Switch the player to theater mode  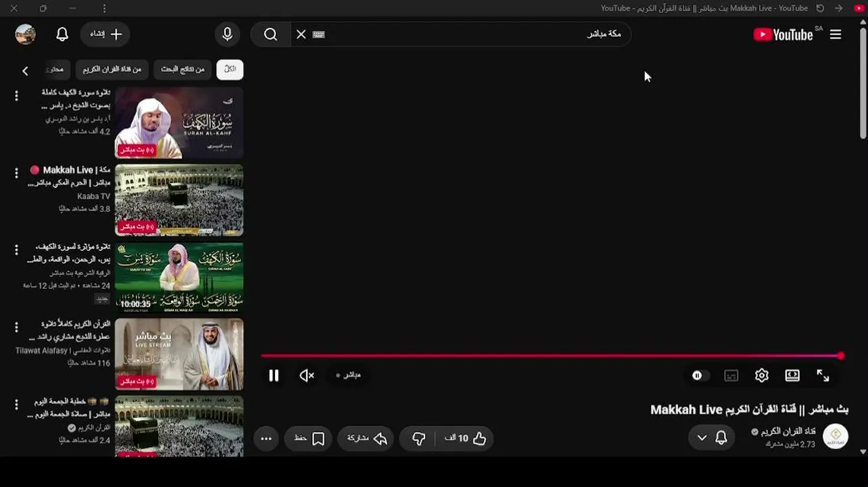[x=792, y=375]
